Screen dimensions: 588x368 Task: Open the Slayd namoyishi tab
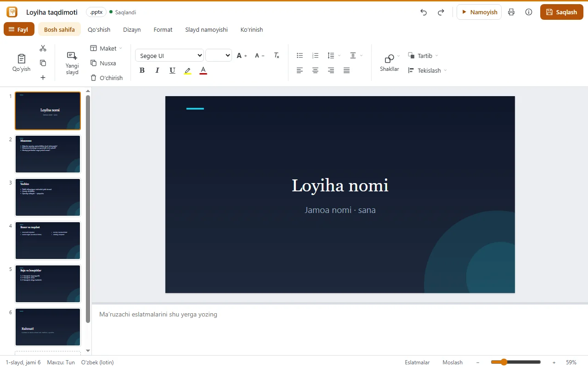[206, 29]
